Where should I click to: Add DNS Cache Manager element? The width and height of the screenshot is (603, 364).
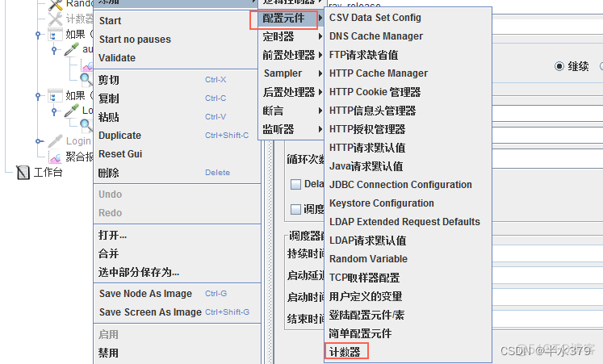(408, 36)
